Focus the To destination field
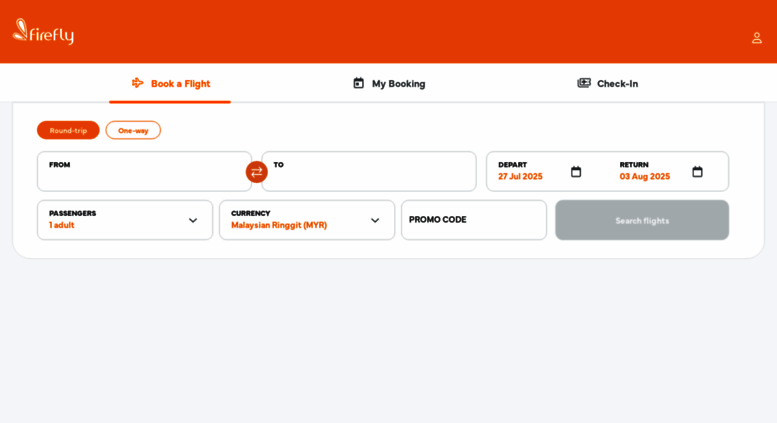The width and height of the screenshot is (777, 423). [x=369, y=171]
